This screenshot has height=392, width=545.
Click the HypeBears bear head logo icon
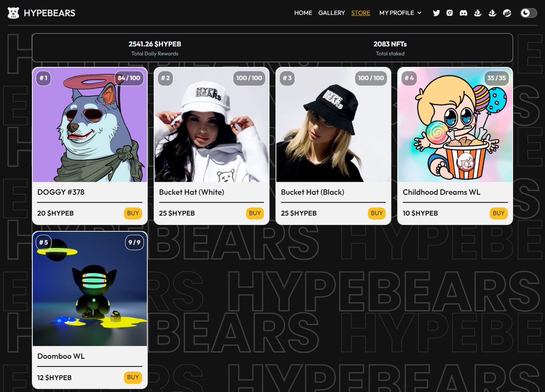14,13
